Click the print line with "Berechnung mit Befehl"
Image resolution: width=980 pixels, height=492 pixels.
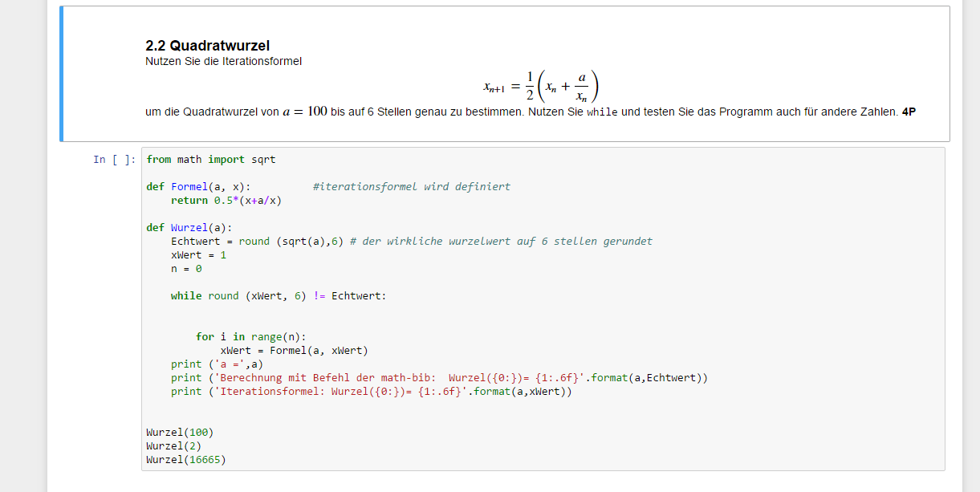[439, 378]
